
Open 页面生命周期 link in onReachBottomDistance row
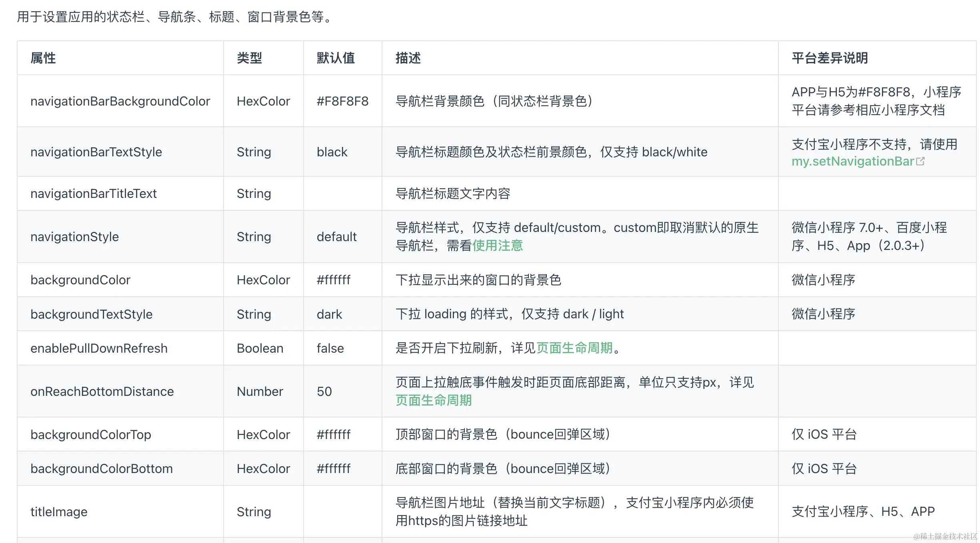tap(434, 400)
